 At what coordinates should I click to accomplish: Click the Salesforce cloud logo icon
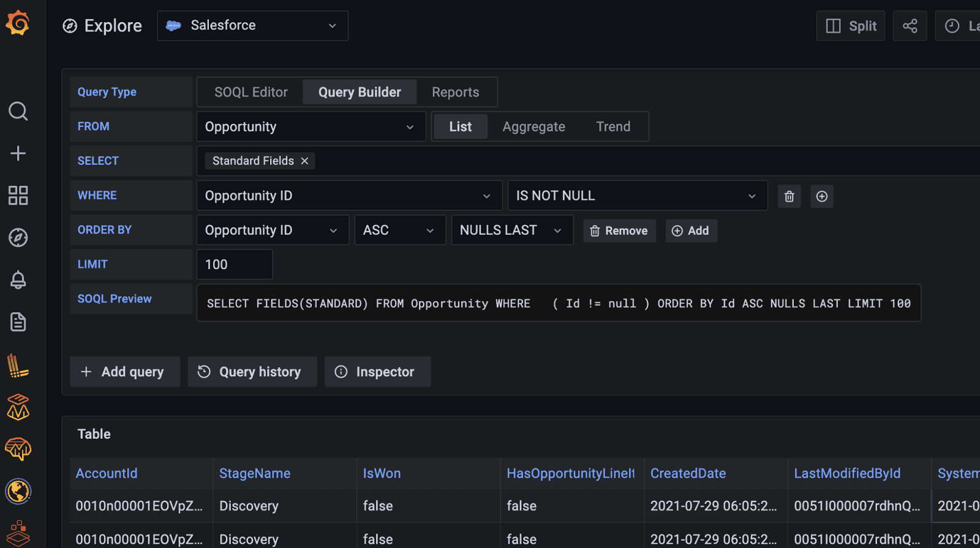[x=174, y=26]
